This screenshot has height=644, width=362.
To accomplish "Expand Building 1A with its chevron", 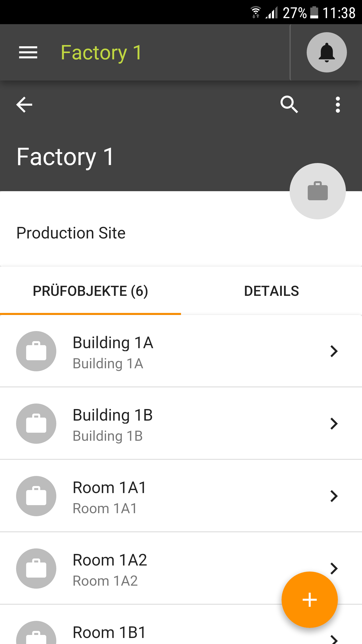I will [x=334, y=351].
